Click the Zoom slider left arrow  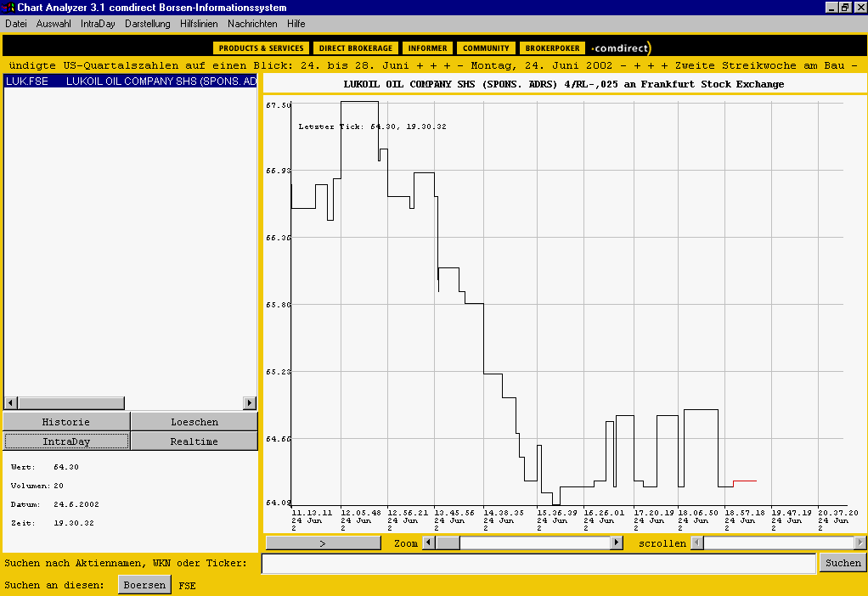[429, 543]
